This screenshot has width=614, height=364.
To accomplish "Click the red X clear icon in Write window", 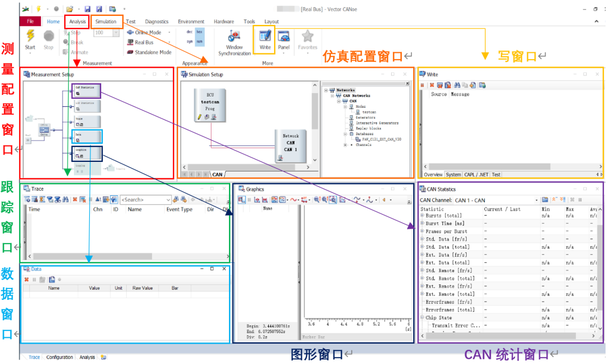I will pyautogui.click(x=432, y=85).
